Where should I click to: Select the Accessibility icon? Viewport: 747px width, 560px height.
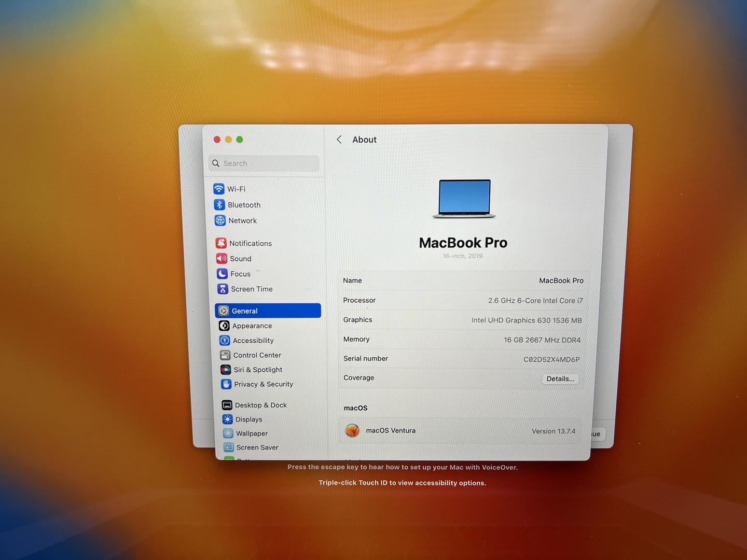[225, 340]
